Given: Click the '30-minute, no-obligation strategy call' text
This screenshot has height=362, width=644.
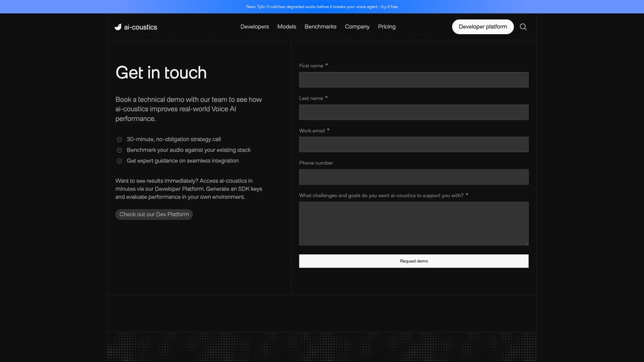Looking at the screenshot, I should (x=174, y=139).
